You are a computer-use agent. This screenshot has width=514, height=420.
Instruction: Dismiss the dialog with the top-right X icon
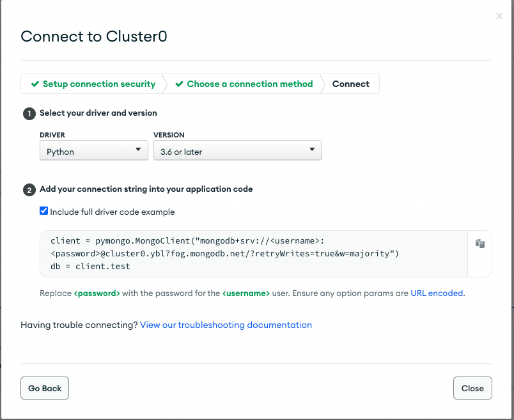(x=499, y=16)
